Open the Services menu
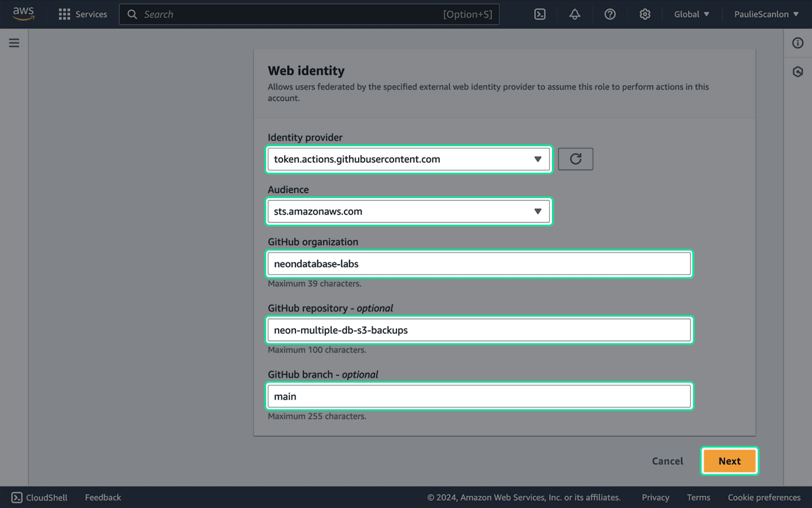The width and height of the screenshot is (812, 508). point(83,14)
